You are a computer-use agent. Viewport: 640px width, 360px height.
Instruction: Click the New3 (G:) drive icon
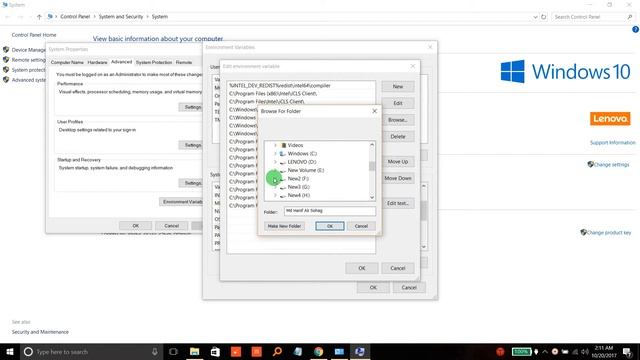pyautogui.click(x=282, y=187)
